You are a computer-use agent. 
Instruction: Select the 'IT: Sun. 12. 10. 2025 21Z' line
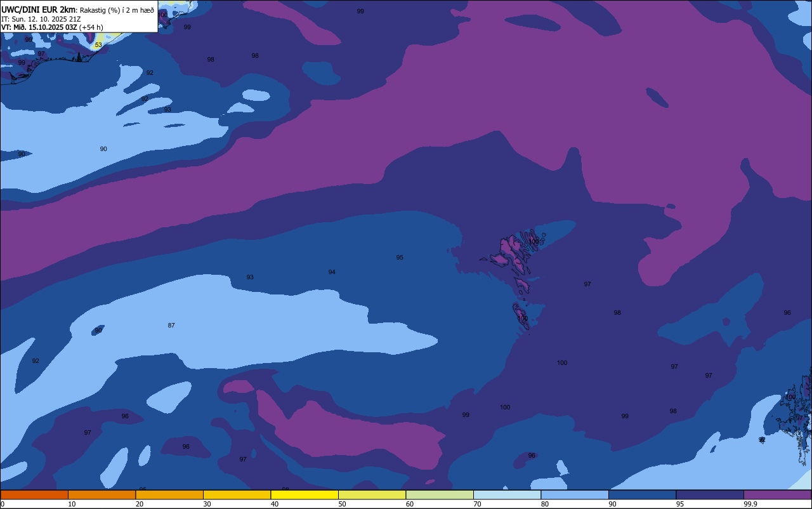pos(41,19)
